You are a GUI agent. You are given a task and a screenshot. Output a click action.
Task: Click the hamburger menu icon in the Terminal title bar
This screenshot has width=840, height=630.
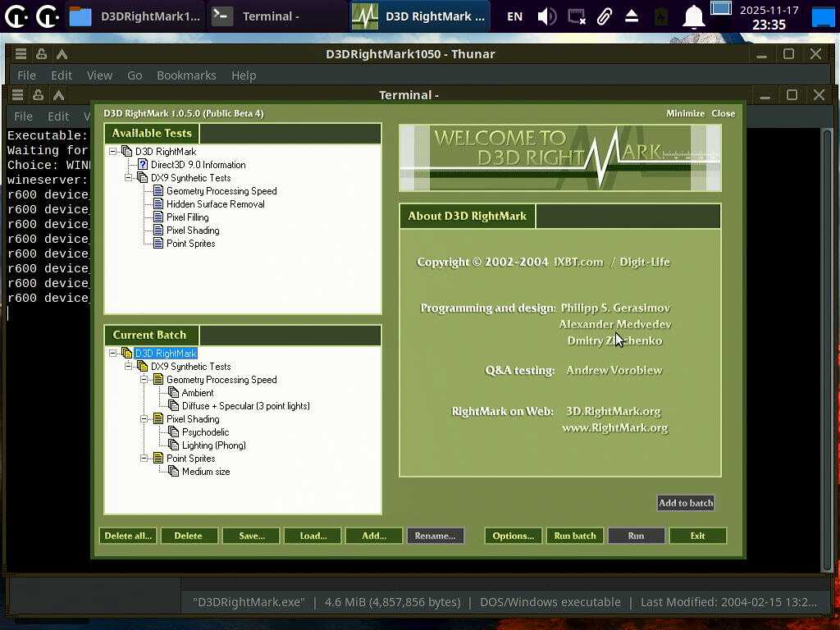[18, 95]
